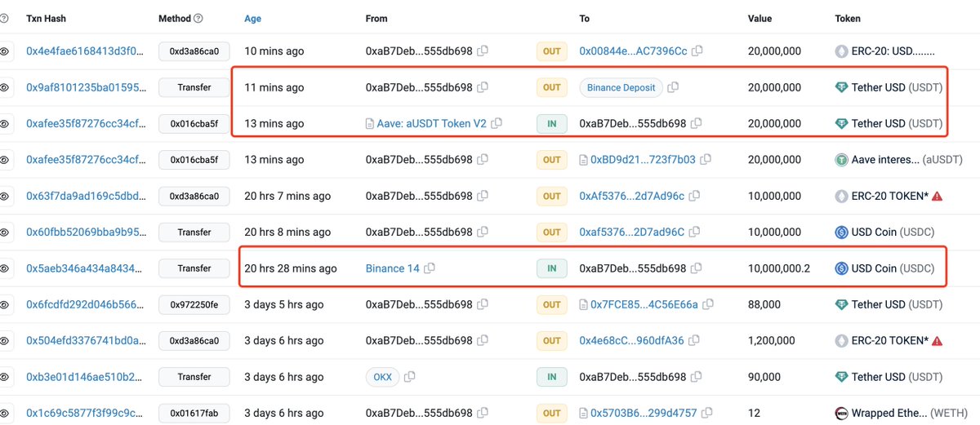Copy the 0xBD9d21...723f7b03 address
The height and width of the screenshot is (425, 980).
[706, 160]
